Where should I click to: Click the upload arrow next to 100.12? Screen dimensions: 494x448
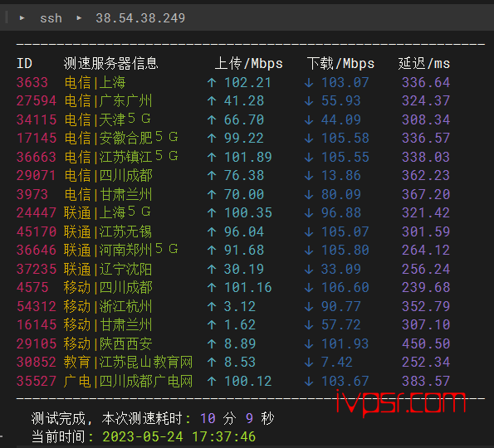point(212,382)
